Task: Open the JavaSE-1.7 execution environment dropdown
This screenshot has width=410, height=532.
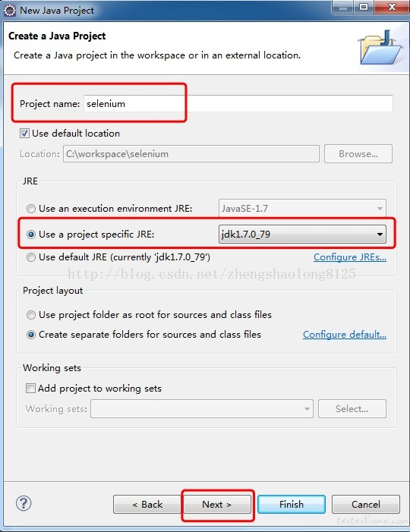Action: tap(302, 208)
